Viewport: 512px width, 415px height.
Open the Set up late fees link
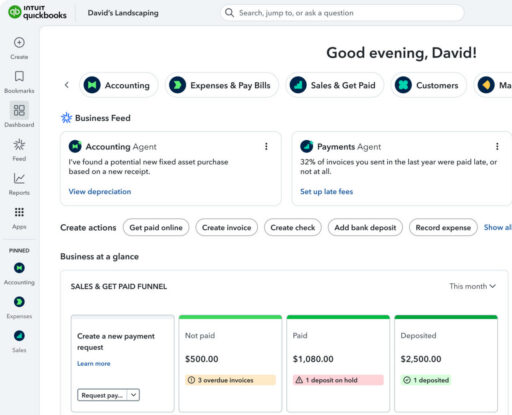326,191
